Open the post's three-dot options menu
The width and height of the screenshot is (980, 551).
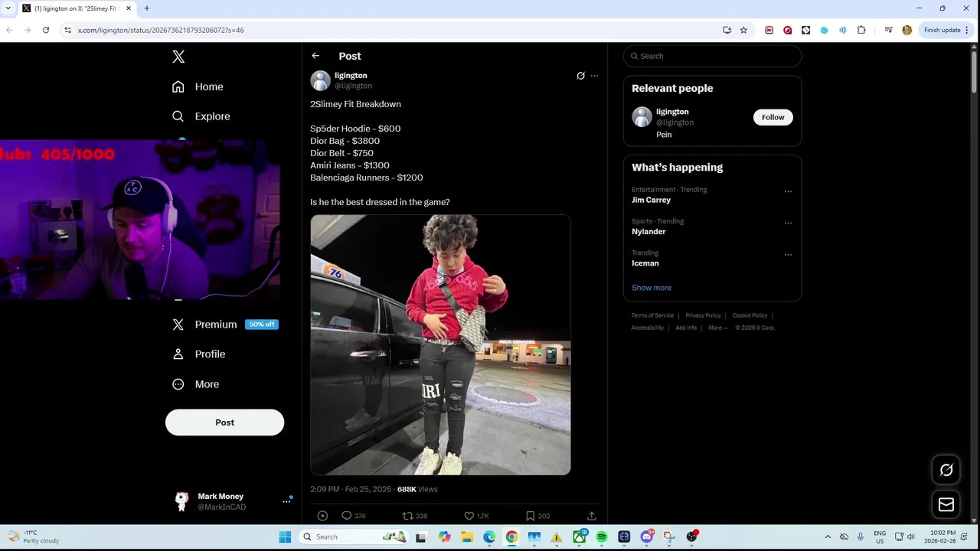(594, 76)
